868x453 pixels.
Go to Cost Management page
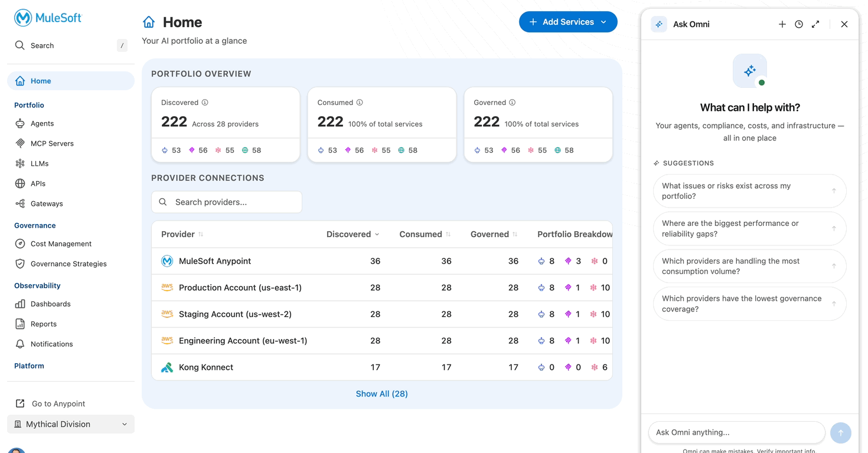coord(61,244)
